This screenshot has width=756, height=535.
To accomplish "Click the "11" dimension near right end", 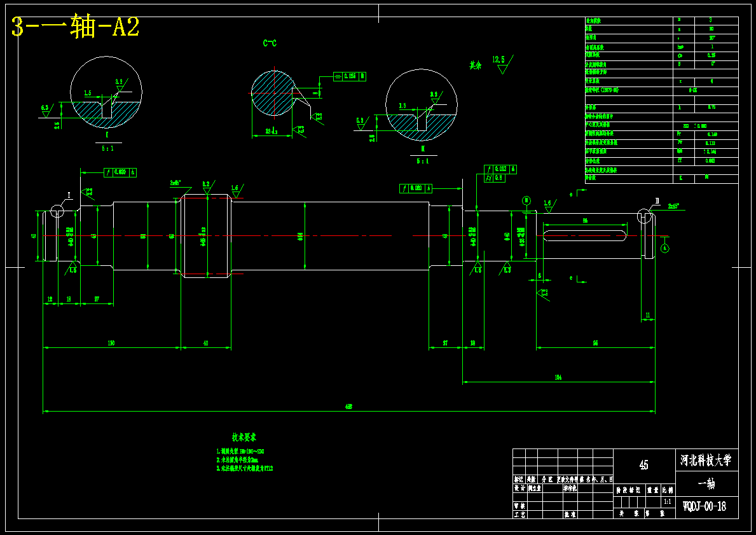I will pyautogui.click(x=647, y=315).
